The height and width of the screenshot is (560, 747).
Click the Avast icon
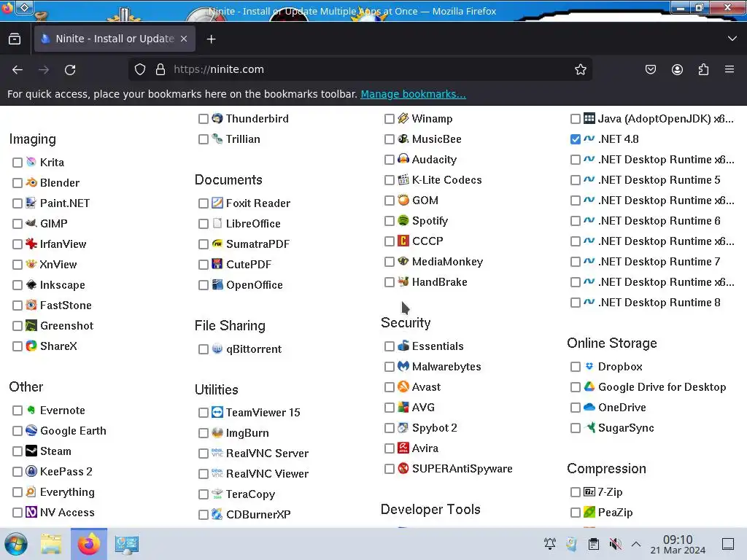pos(403,386)
